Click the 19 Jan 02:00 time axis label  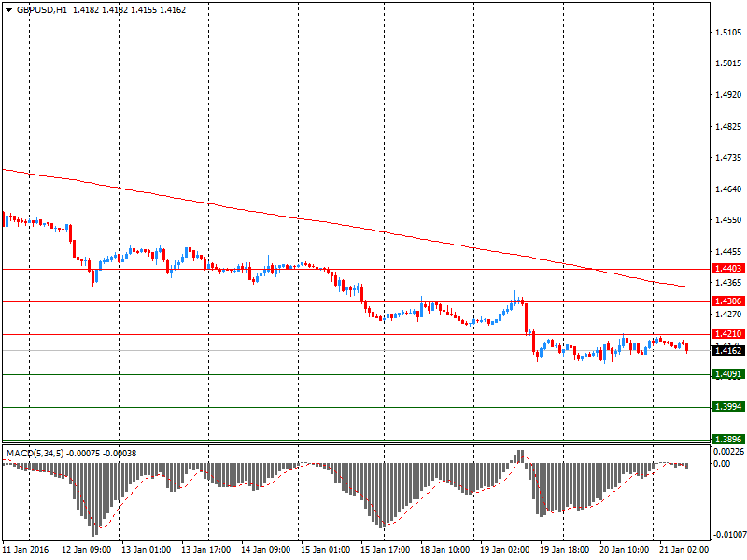coord(504,550)
